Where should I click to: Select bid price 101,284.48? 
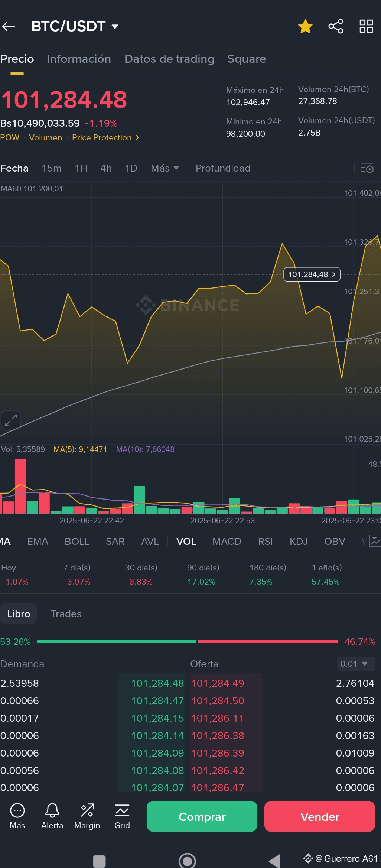(157, 683)
